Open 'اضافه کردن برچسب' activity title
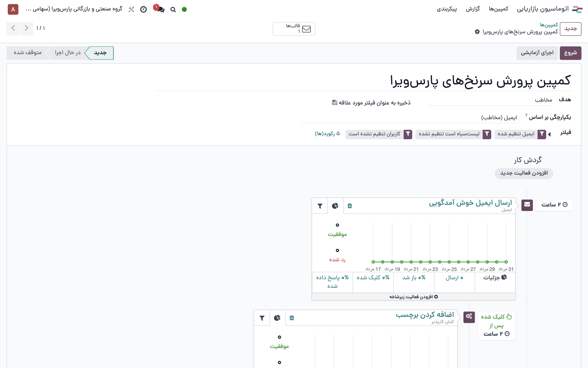588x368 pixels. [x=425, y=315]
